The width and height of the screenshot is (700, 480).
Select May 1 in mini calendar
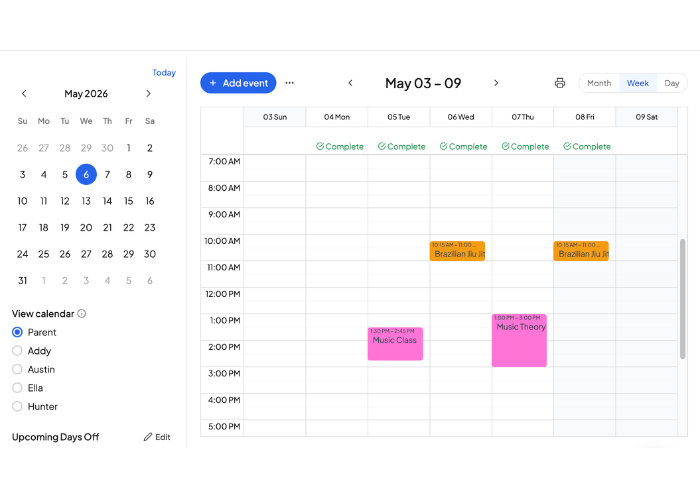click(x=129, y=148)
